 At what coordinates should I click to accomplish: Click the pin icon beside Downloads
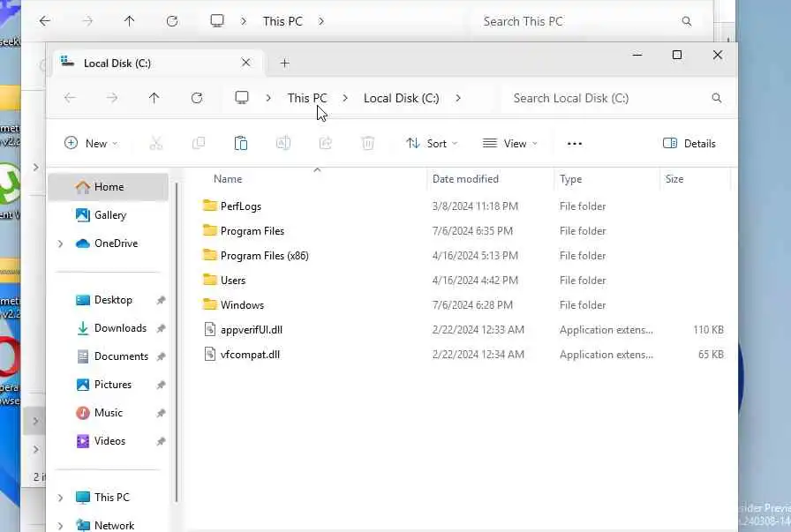click(161, 329)
